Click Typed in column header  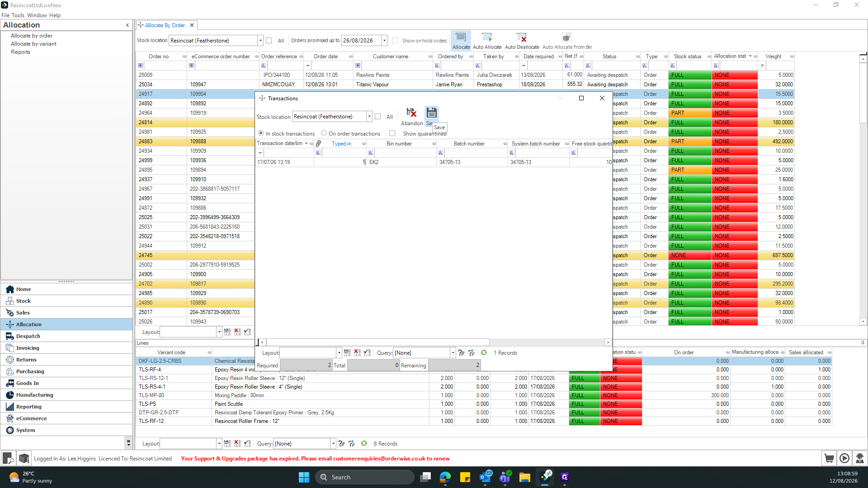[x=341, y=144]
